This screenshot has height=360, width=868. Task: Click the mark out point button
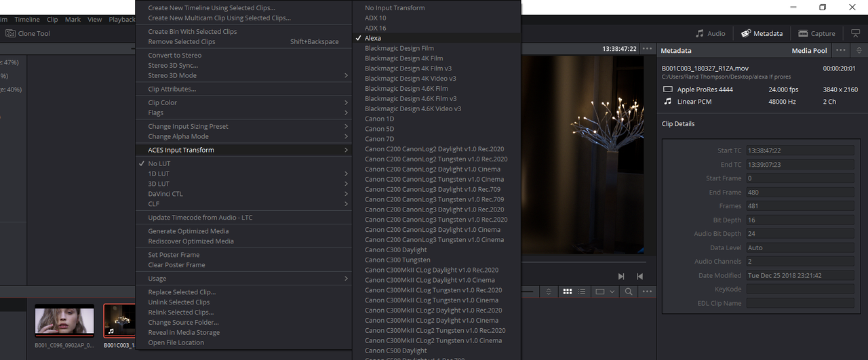coord(639,276)
